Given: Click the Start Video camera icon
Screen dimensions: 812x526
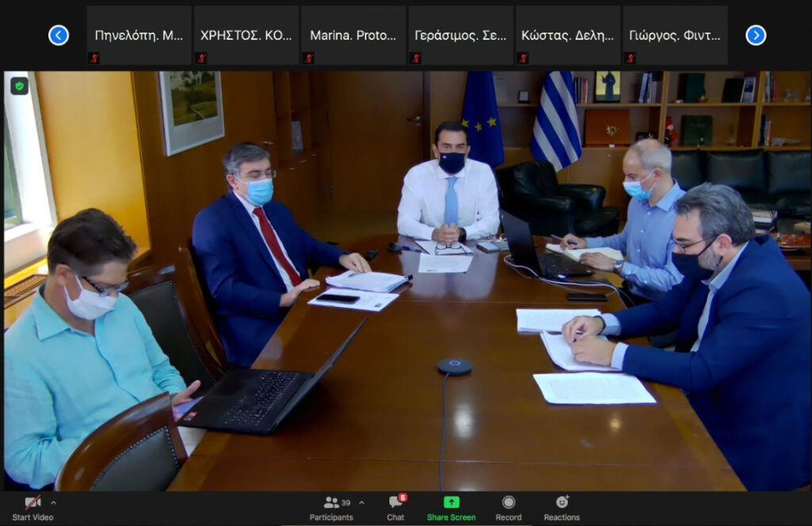Looking at the screenshot, I should [x=33, y=502].
